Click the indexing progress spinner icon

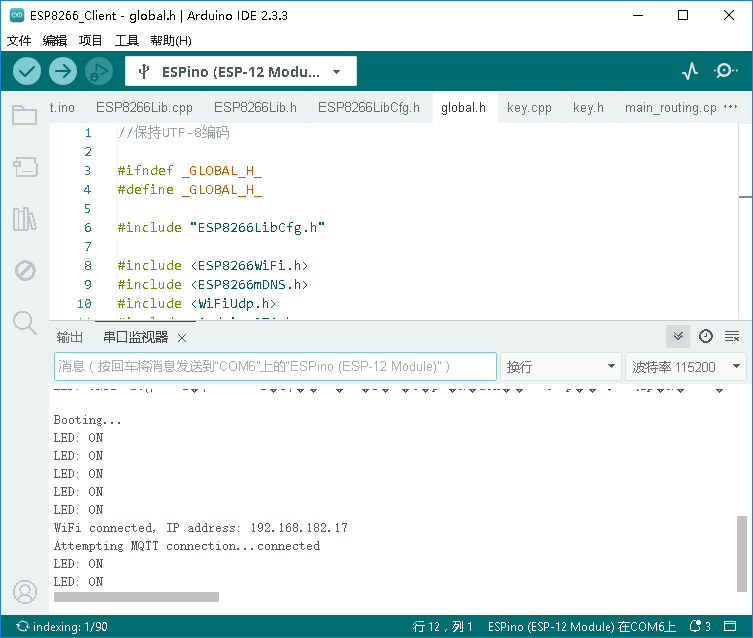pyautogui.click(x=23, y=626)
